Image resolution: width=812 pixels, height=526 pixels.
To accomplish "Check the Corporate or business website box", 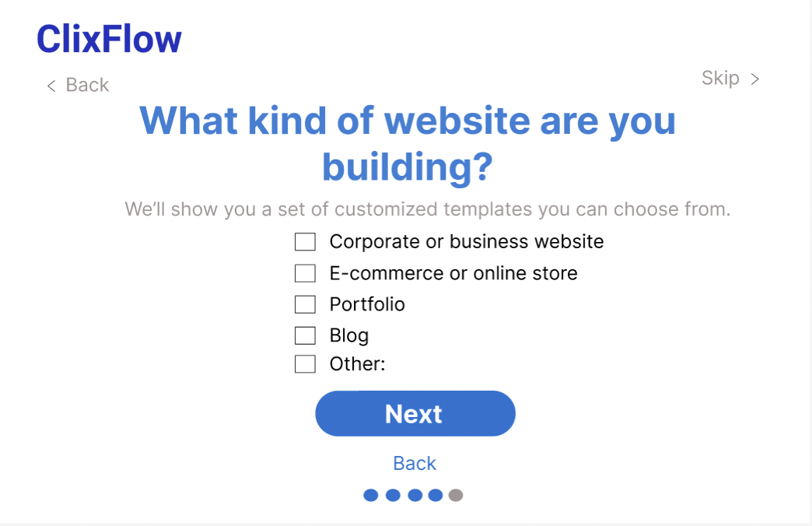I will [305, 242].
